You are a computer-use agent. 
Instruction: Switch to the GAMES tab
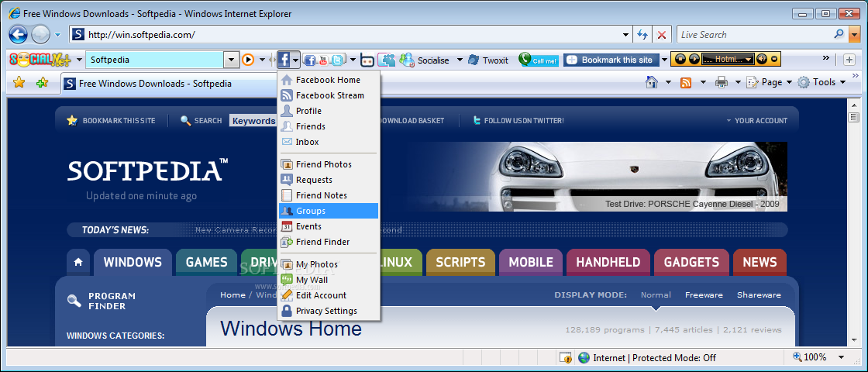pyautogui.click(x=206, y=263)
